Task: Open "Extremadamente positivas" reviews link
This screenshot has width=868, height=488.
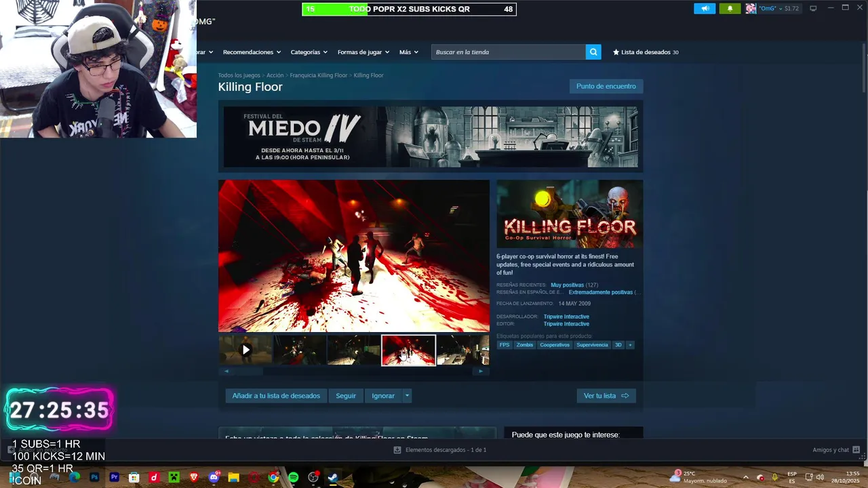Action: pyautogui.click(x=601, y=292)
